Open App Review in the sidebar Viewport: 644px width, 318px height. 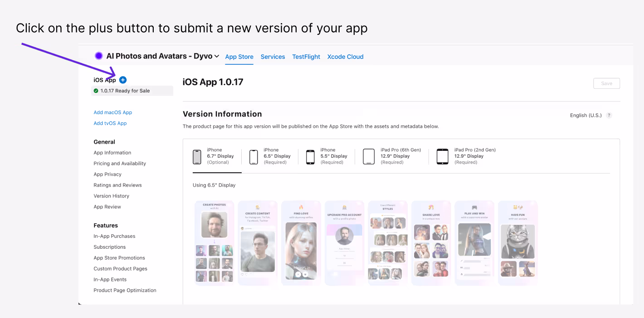pos(107,207)
